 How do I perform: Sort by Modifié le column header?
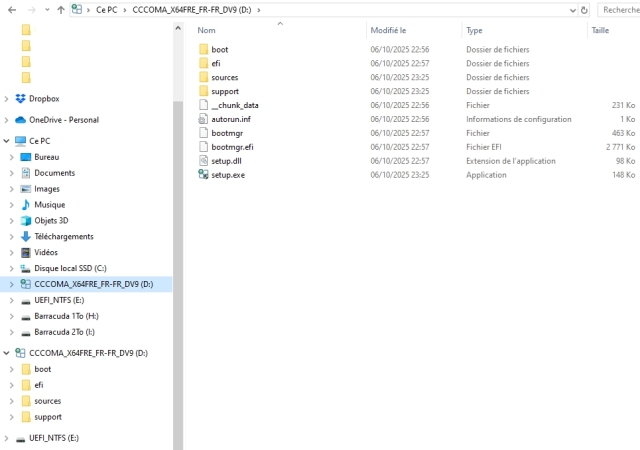pos(388,31)
